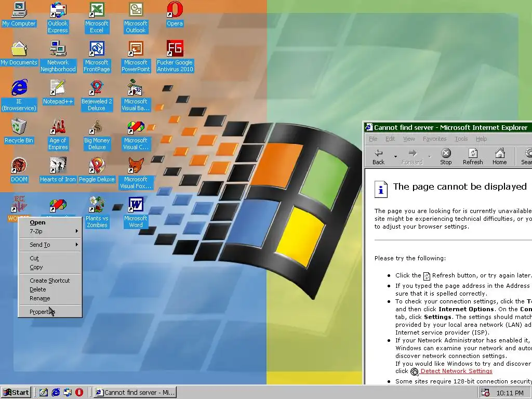Open the Help menu in Internet Explorer

(481, 139)
